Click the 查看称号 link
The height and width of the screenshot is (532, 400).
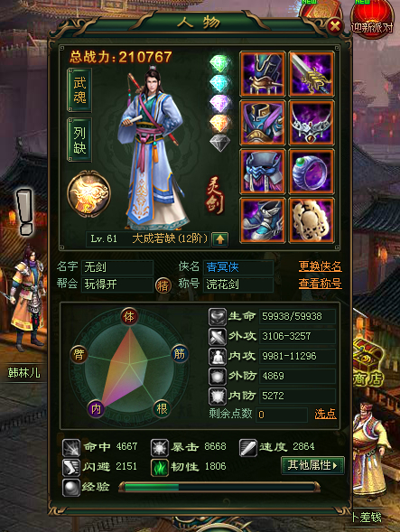tap(320, 284)
